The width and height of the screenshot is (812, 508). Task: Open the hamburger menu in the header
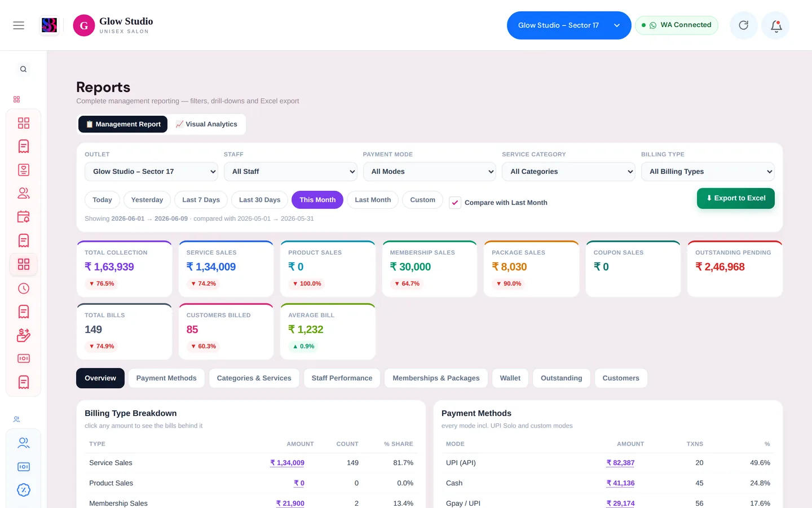pos(19,25)
